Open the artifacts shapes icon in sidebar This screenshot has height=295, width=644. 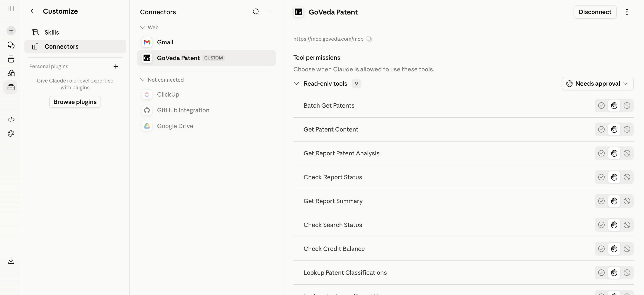[11, 73]
